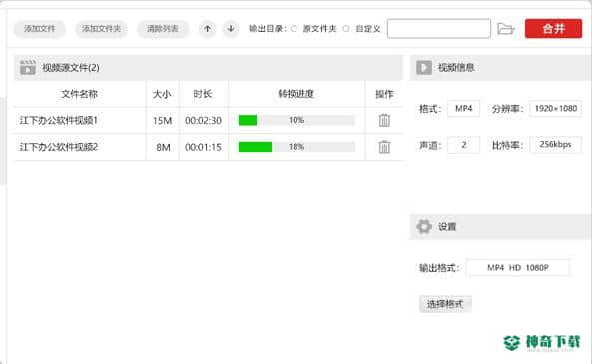Click the MP4 format field
The image size is (592, 364).
tap(463, 109)
